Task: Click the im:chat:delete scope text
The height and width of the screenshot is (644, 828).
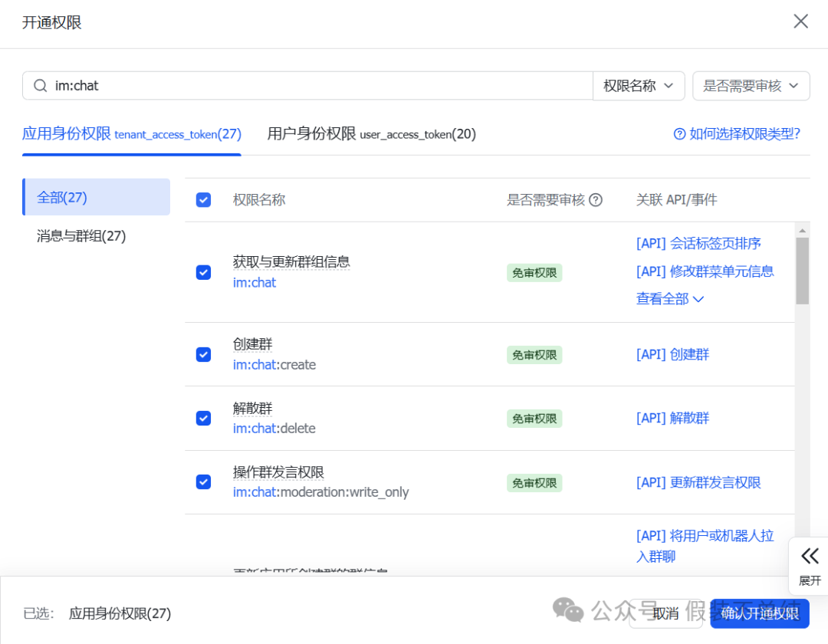Action: pyautogui.click(x=274, y=428)
